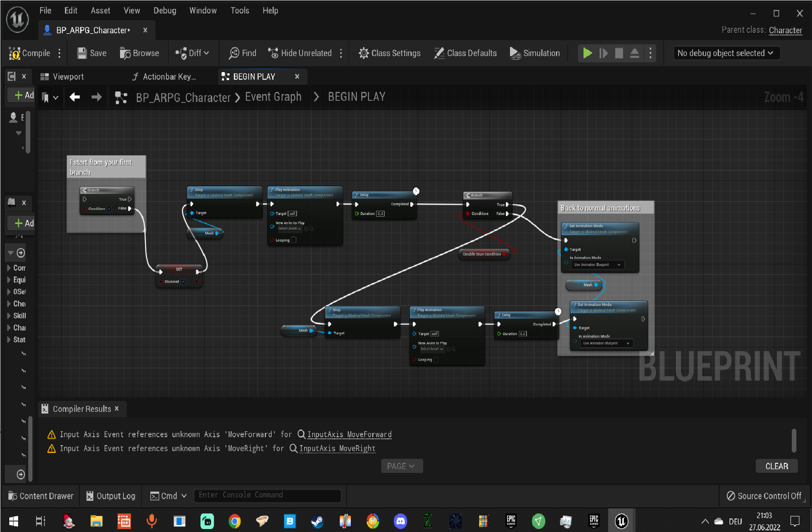
Task: Open Class Settings gear
Action: pos(363,53)
